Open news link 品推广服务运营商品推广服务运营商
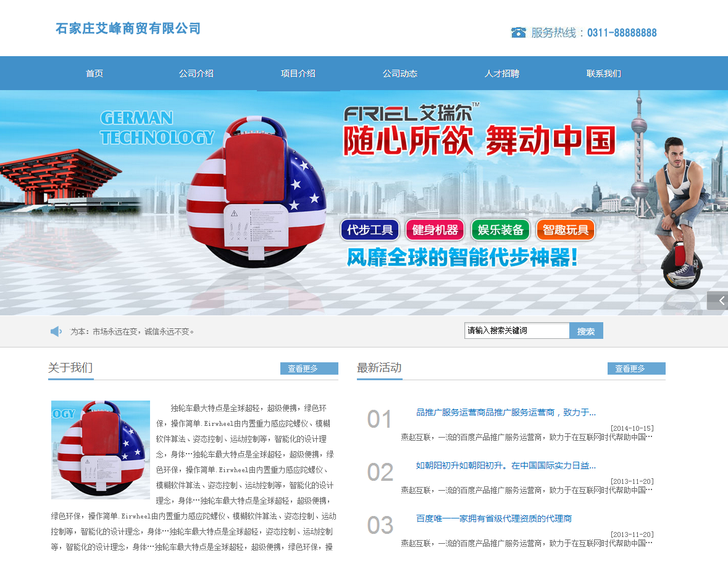728x566 pixels. pyautogui.click(x=506, y=412)
